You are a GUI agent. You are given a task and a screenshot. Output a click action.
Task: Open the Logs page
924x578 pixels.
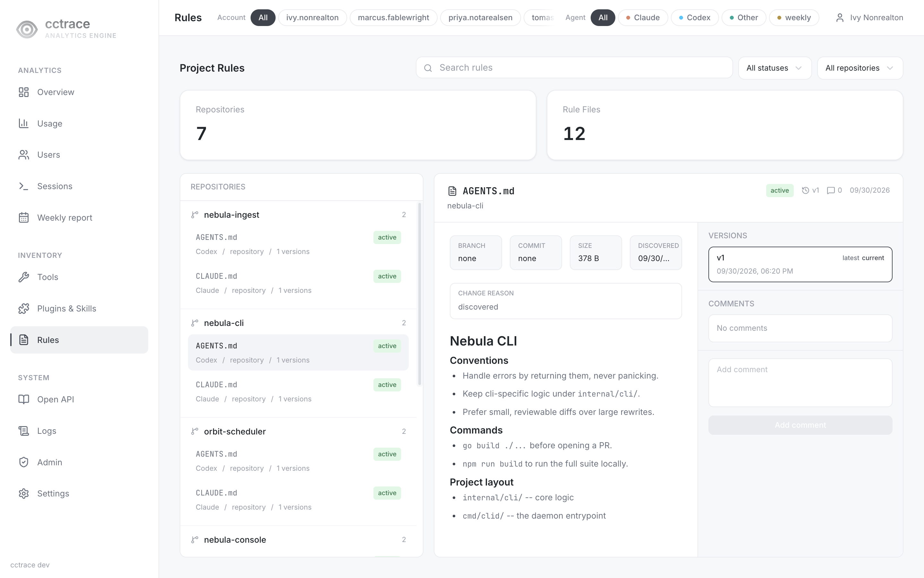point(79,431)
